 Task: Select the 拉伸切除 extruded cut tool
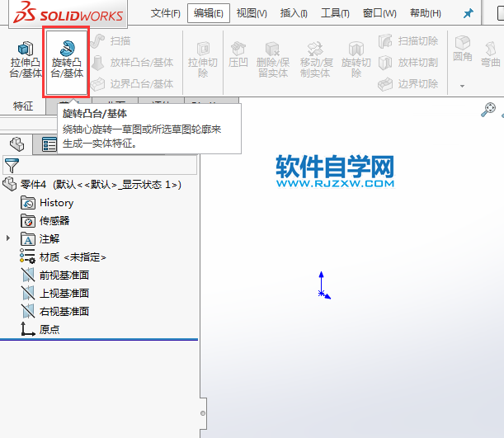point(203,59)
